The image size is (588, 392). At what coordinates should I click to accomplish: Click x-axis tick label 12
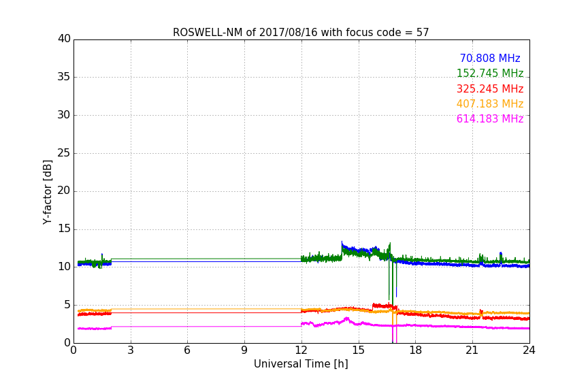point(301,350)
